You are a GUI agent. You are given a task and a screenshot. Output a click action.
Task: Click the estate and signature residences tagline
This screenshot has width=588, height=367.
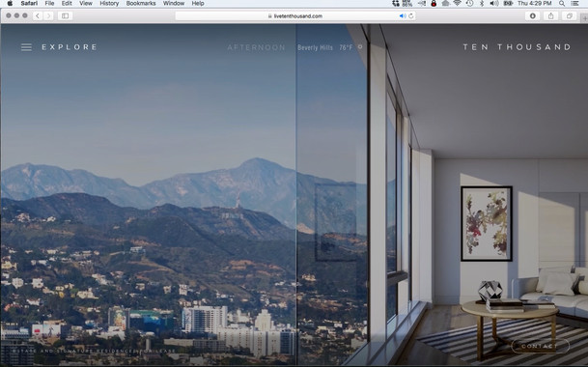pos(94,351)
